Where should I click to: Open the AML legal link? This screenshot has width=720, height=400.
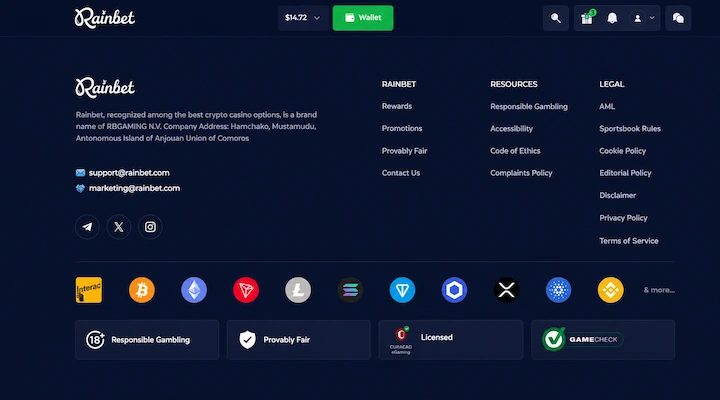pos(607,107)
